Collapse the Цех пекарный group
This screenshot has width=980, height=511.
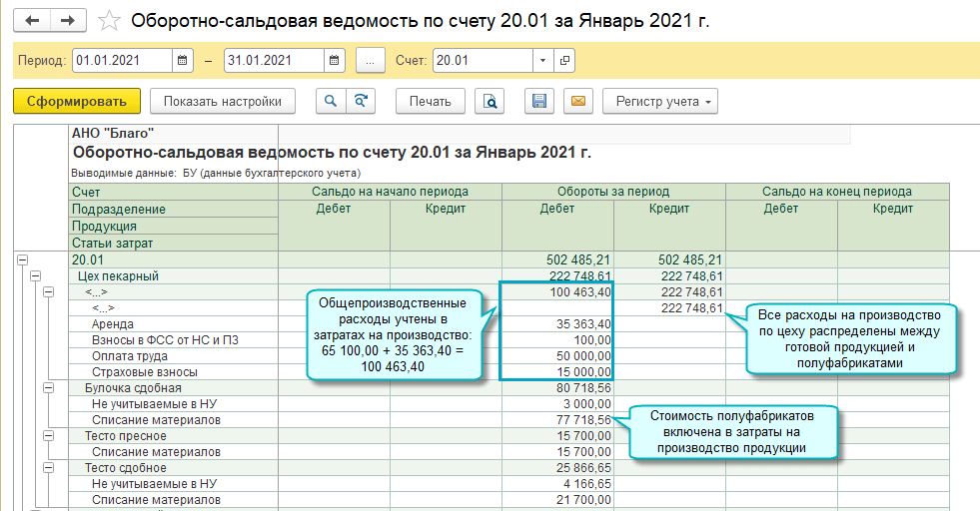point(36,276)
